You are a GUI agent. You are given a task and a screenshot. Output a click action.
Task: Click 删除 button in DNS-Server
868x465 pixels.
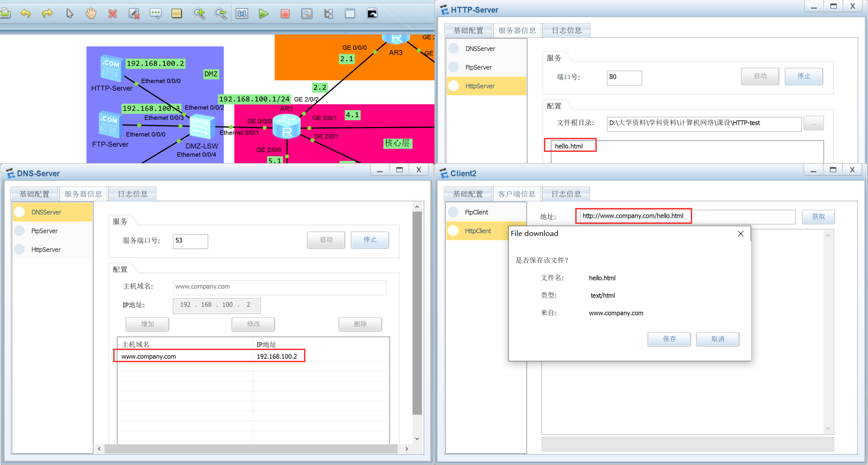click(x=360, y=324)
